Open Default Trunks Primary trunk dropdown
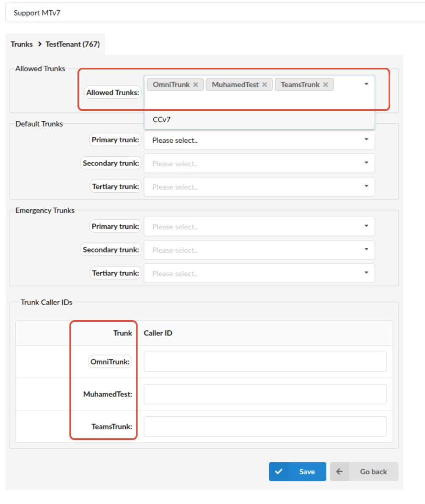 pos(259,140)
